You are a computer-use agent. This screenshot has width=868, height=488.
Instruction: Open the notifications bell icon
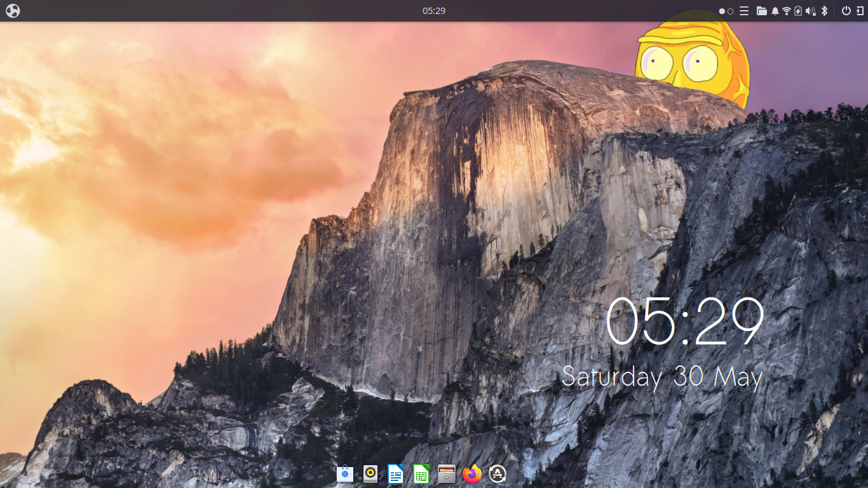775,11
